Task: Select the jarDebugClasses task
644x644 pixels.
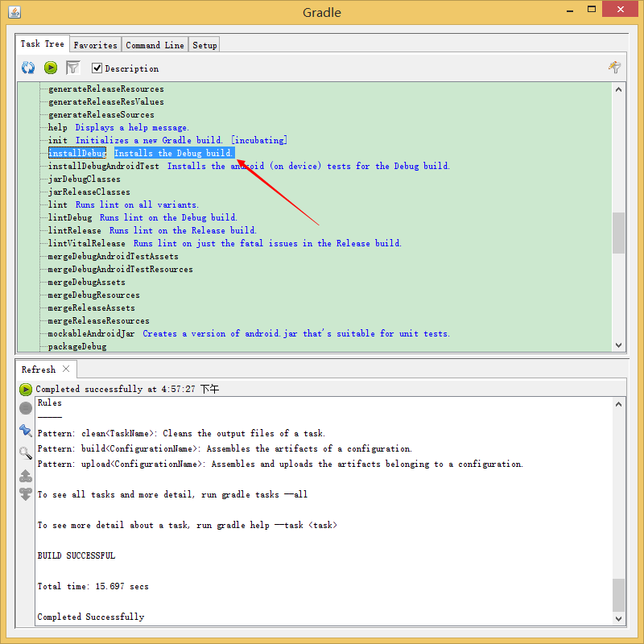Action: click(85, 179)
